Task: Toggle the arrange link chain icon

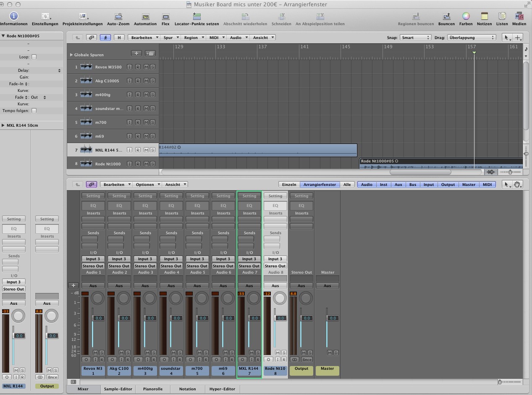Action: tap(92, 37)
